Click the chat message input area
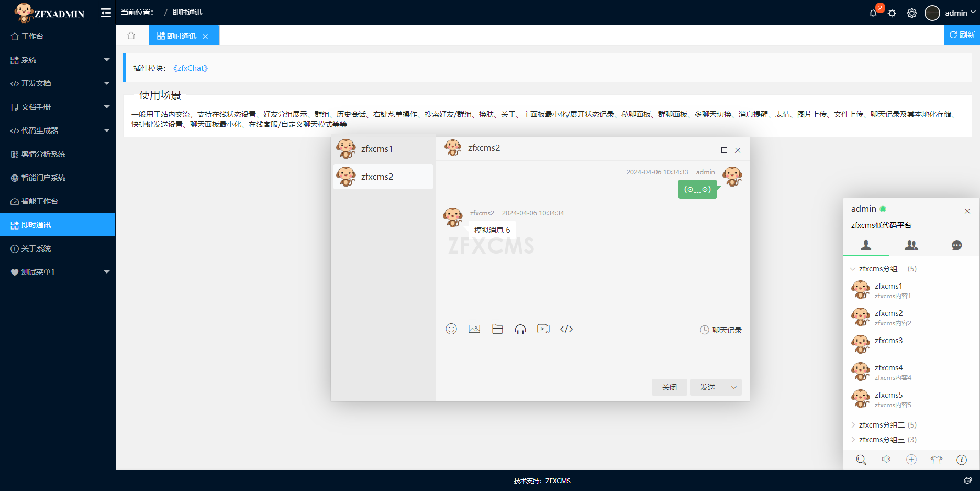 (592, 358)
